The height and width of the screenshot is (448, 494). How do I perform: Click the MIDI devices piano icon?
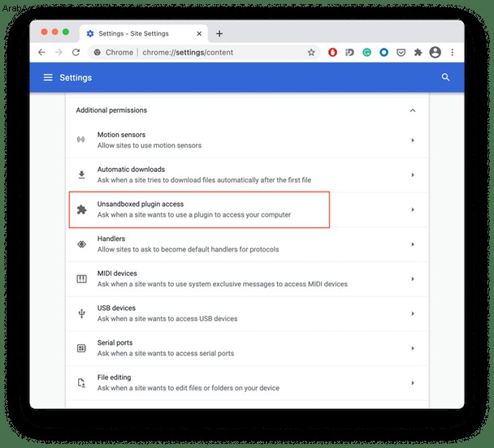point(81,278)
